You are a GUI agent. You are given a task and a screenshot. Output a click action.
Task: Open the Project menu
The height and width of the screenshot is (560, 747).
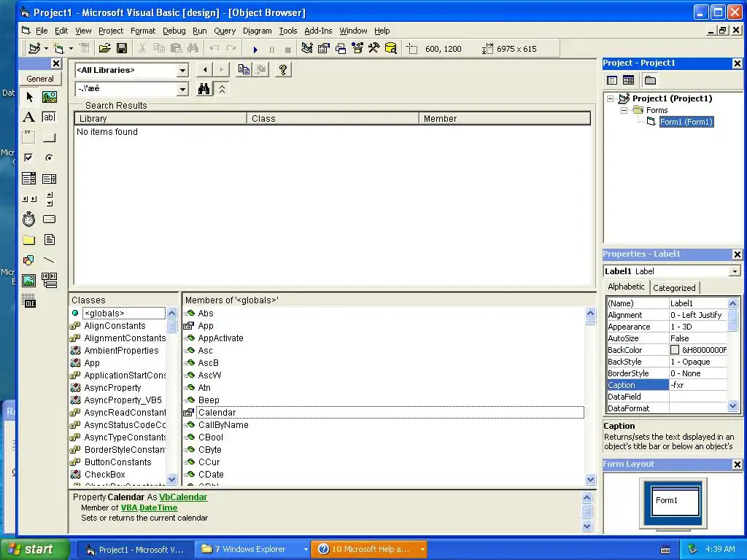click(111, 31)
